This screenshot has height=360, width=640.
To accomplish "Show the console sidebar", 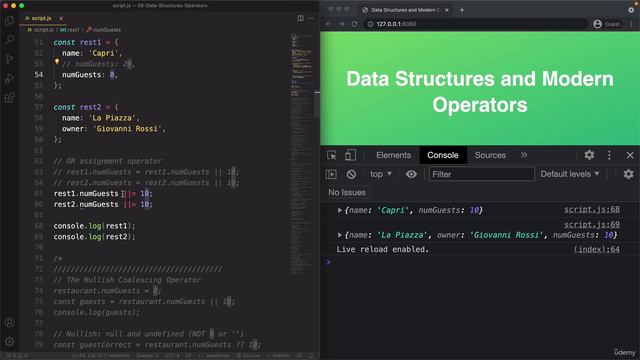I will tap(331, 174).
